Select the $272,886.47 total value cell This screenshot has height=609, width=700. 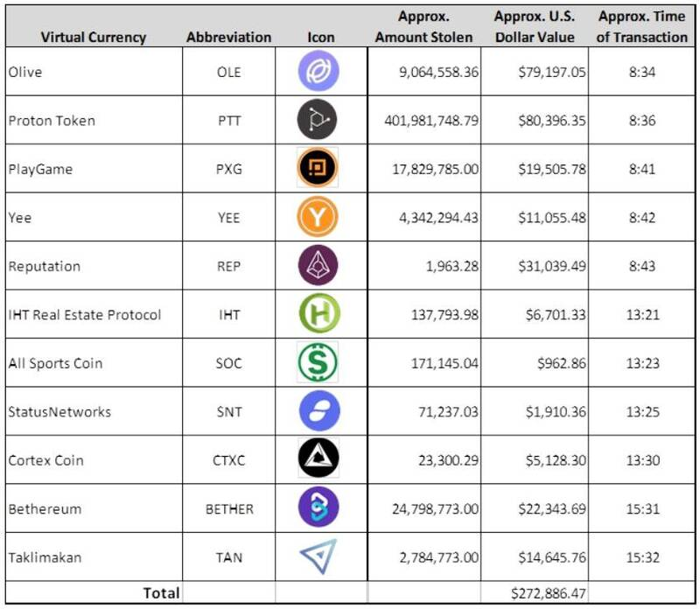tap(536, 593)
